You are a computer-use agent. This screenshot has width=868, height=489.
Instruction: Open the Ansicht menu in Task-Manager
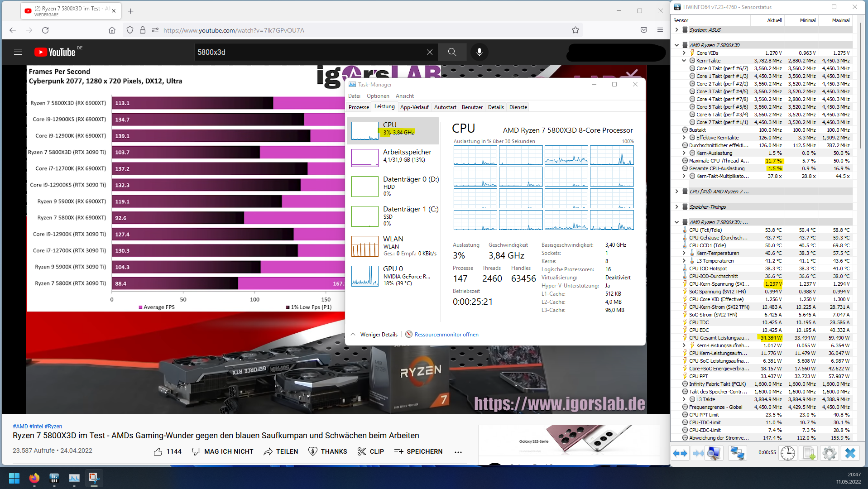[x=404, y=96]
